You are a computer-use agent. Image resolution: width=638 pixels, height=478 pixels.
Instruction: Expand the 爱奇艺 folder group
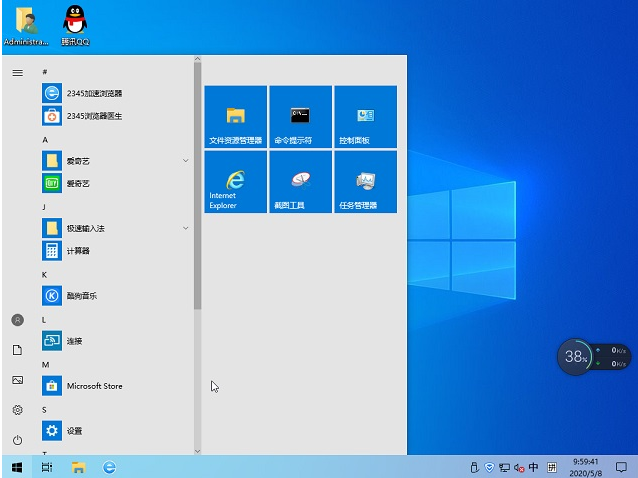(186, 161)
